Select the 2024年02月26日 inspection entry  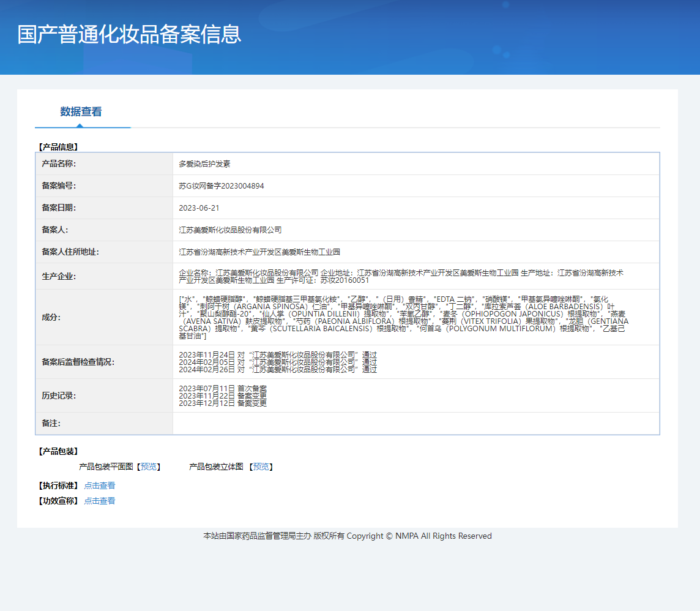pyautogui.click(x=278, y=369)
